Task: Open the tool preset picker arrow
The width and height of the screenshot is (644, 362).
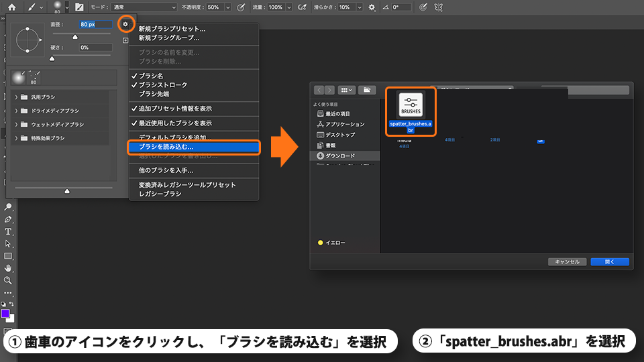Action: [41, 7]
